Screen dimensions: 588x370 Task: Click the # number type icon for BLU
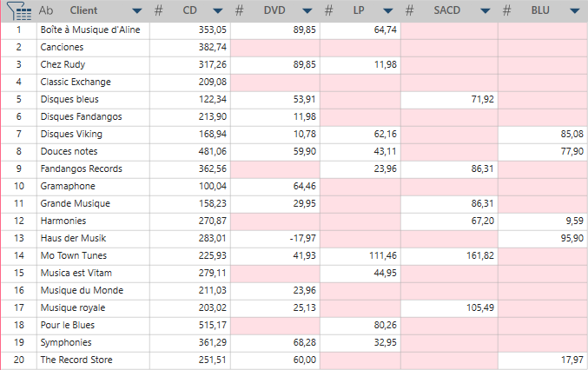507,11
